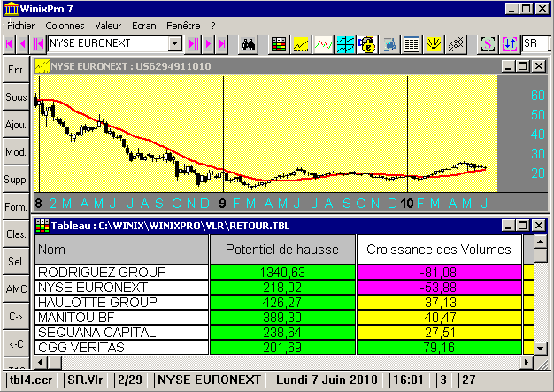Click the euro padlock icon
554x392 pixels.
point(367,44)
